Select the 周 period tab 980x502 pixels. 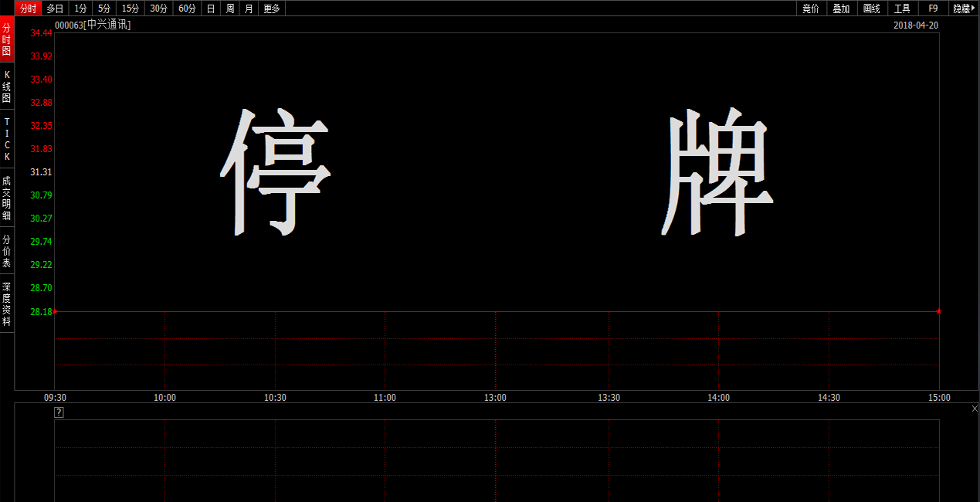tap(229, 8)
